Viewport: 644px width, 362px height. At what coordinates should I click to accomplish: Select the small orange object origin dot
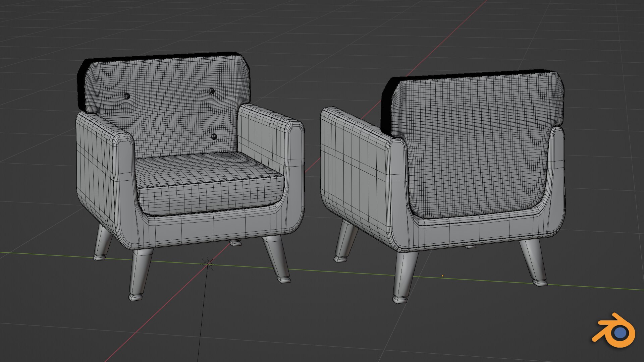pyautogui.click(x=442, y=276)
